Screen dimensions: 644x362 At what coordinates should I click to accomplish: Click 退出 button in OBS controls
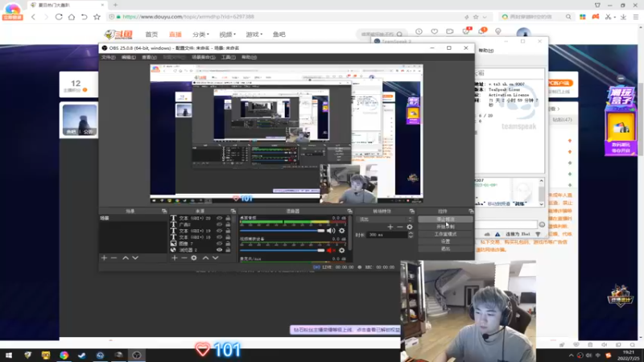point(445,249)
